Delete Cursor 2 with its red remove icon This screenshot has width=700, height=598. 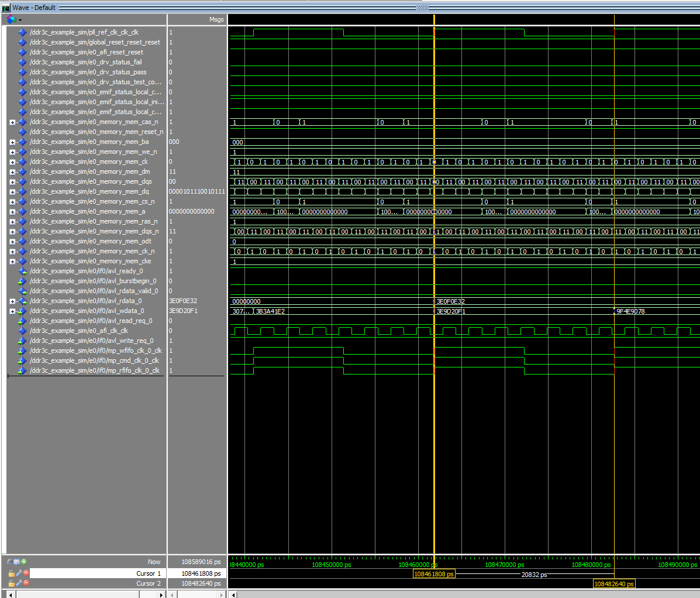(26, 583)
